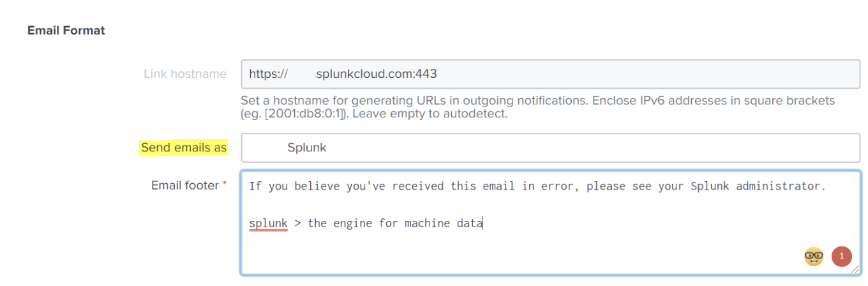
Task: Click the underlined misspelled word "splunk"
Action: click(x=268, y=223)
